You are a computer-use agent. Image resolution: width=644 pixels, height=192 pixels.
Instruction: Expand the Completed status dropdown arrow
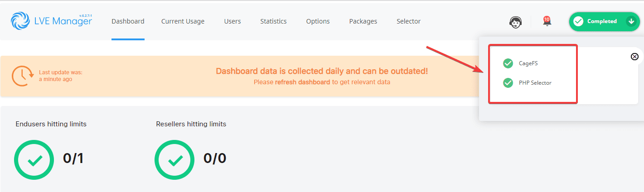tap(631, 21)
